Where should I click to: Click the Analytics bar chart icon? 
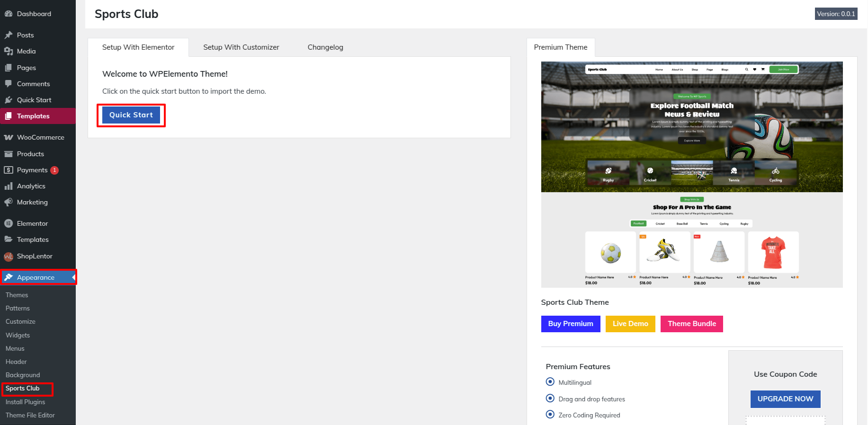click(x=9, y=186)
